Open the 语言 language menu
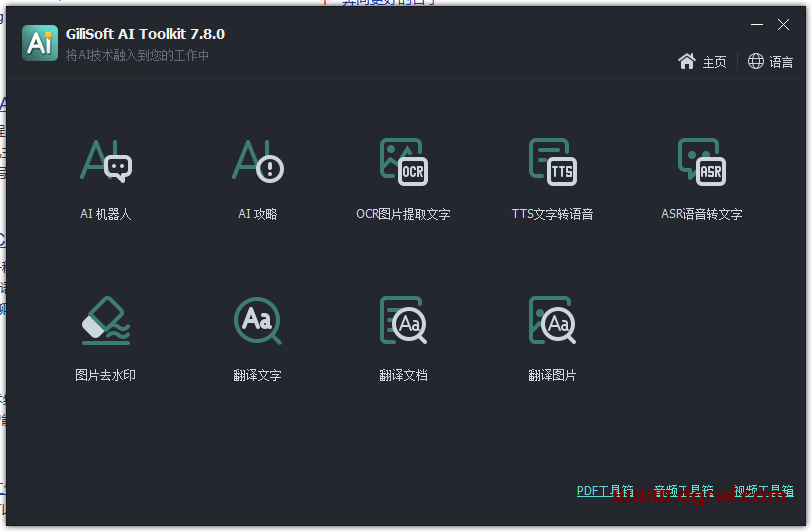Screen dimensions: 812x532 781,62
